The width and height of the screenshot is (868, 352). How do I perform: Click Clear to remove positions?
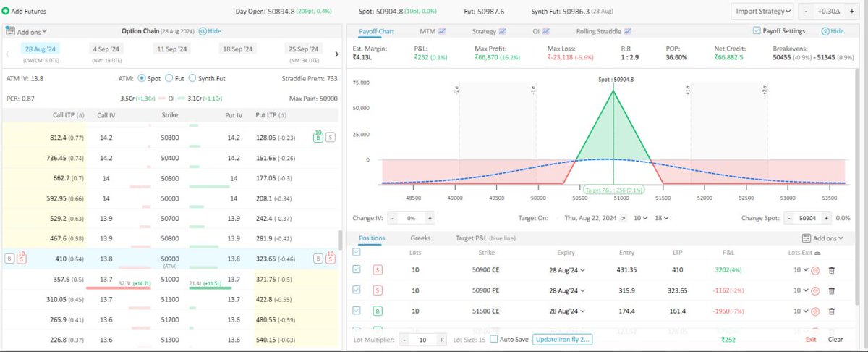pos(835,339)
